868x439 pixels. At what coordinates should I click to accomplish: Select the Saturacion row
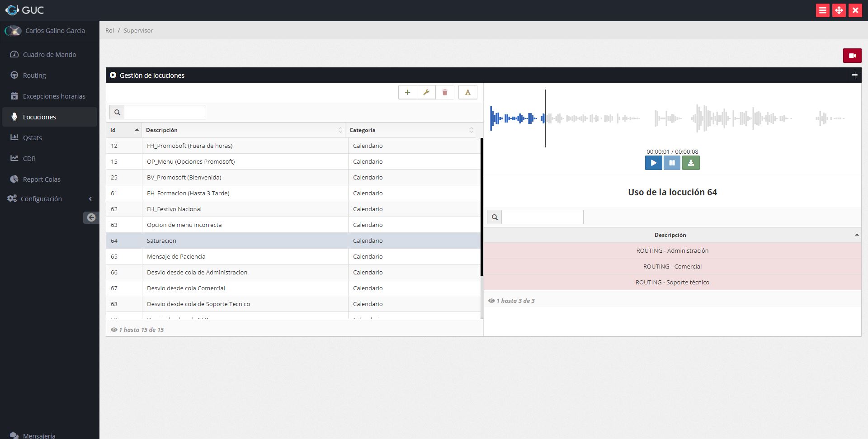click(293, 241)
